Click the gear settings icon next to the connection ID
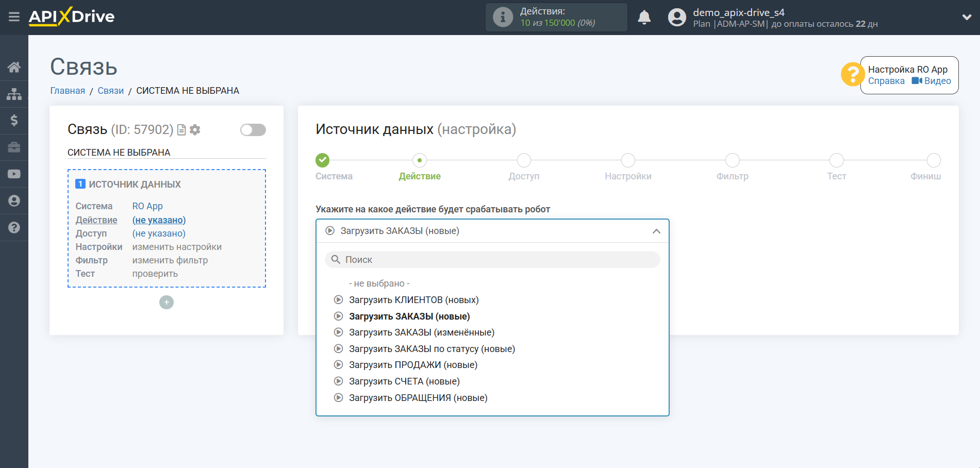980x468 pixels. 195,130
